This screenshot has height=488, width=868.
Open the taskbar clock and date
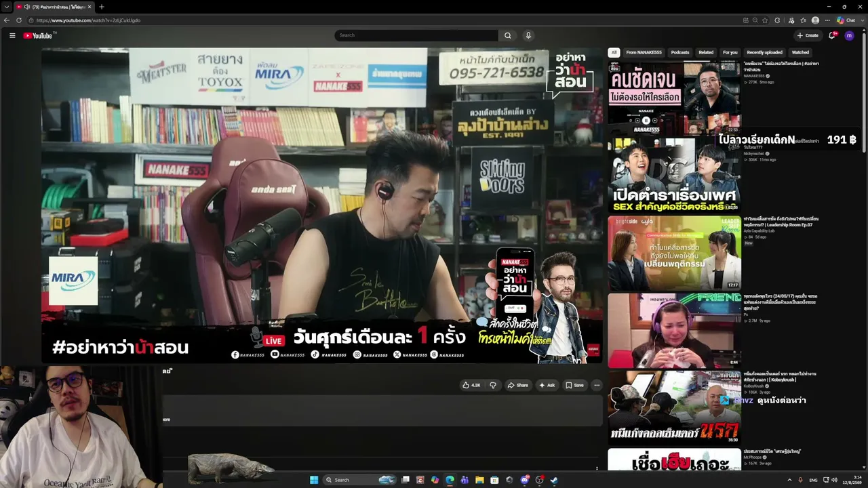[852, 480]
